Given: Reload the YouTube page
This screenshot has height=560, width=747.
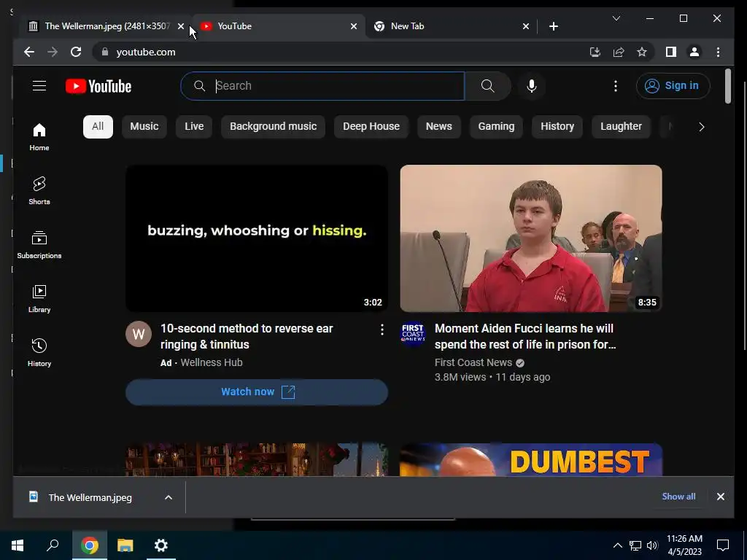Looking at the screenshot, I should [x=76, y=52].
